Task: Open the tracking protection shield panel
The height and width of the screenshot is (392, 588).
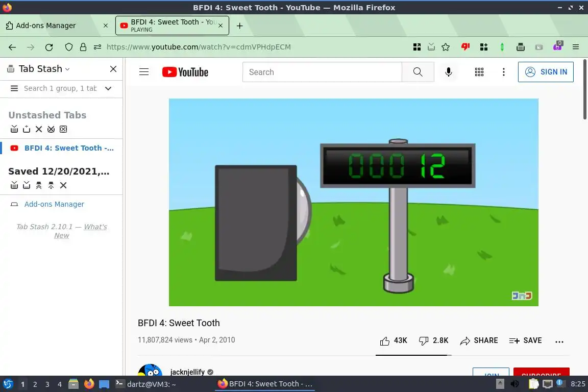Action: 68,47
